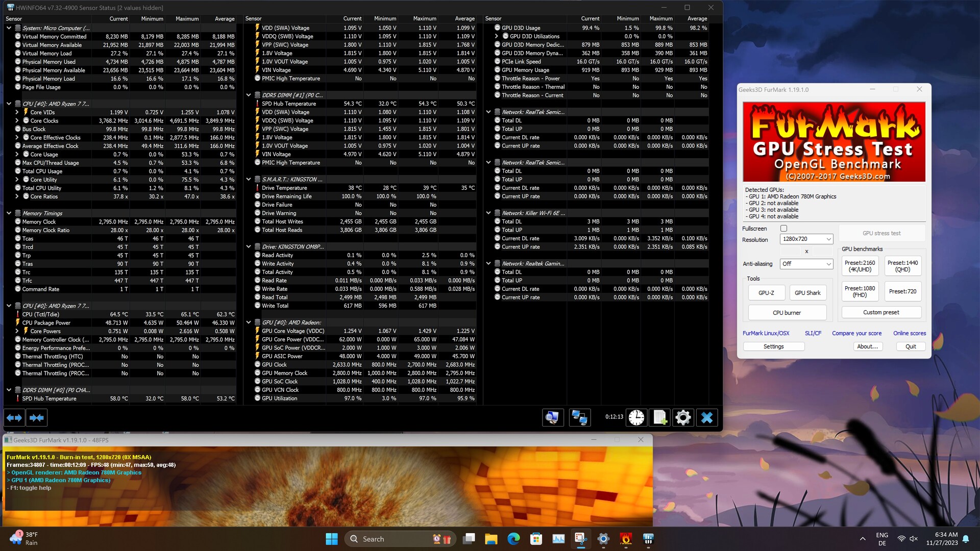Click HWiNFO collapse columns inward-arrows icon

pos(37,418)
